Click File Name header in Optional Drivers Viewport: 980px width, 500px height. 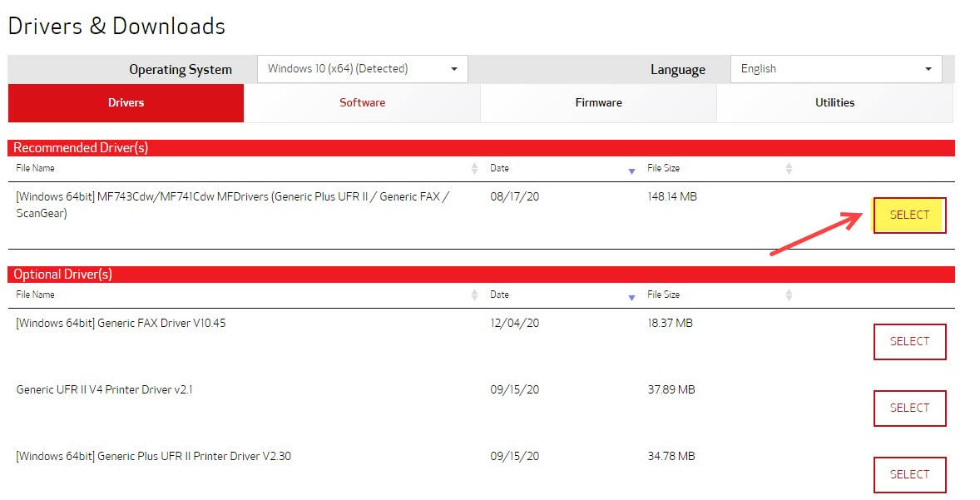coord(35,295)
